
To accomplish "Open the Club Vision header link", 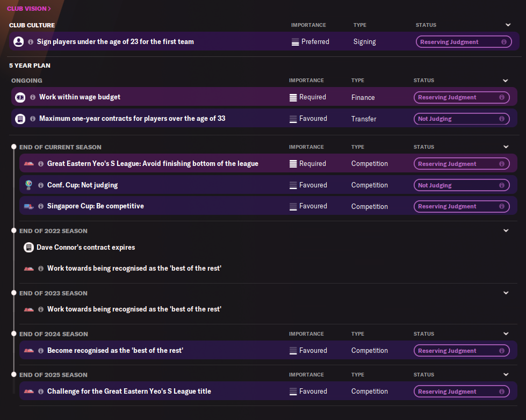I will point(29,9).
